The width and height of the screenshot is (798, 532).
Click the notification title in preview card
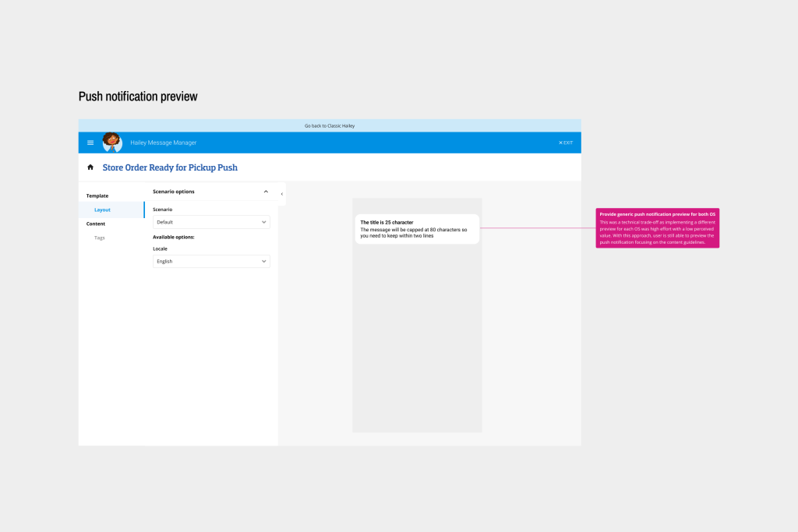coord(387,222)
